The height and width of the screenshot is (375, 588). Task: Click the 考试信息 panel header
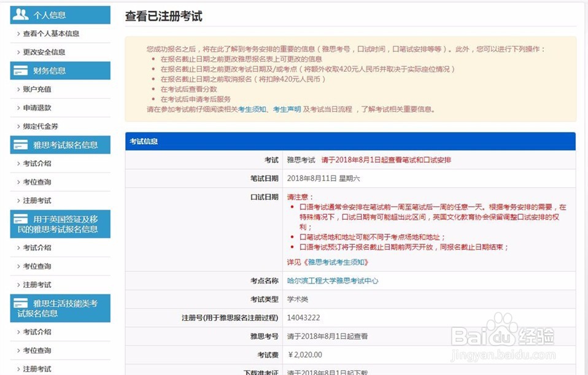click(x=350, y=141)
